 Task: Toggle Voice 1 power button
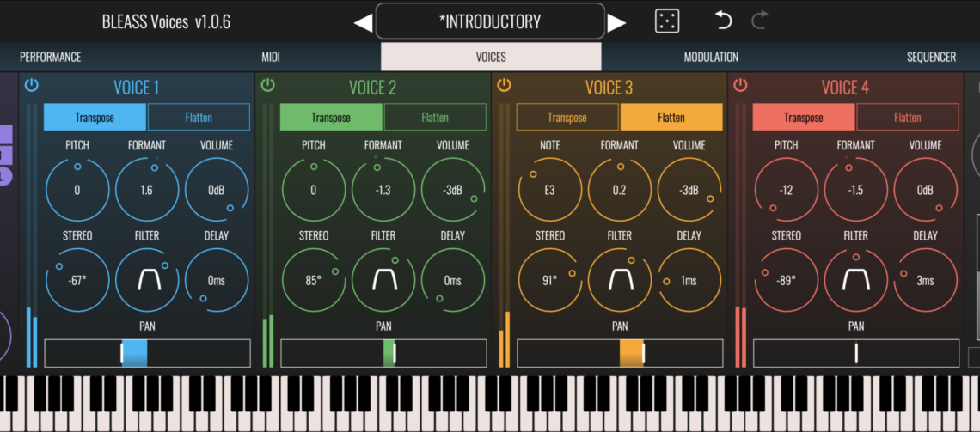click(32, 85)
